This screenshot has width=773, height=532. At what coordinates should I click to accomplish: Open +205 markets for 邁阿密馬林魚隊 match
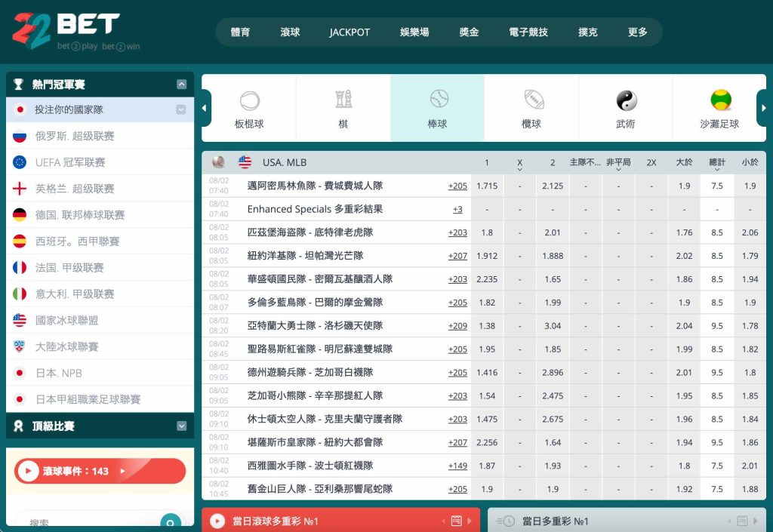pos(457,186)
